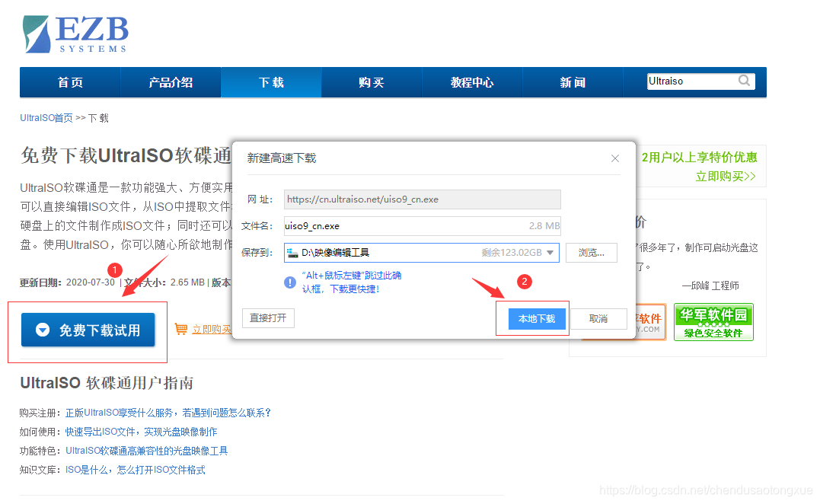The height and width of the screenshot is (504, 820).
Task: Click the 剩余123.02GB free space text
Action: pos(512,253)
